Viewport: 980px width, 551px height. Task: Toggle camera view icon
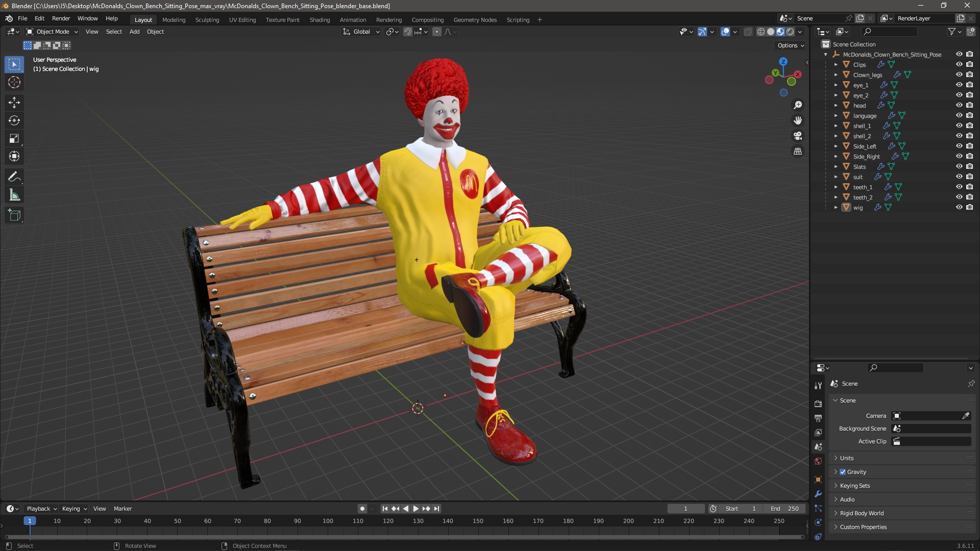click(798, 136)
